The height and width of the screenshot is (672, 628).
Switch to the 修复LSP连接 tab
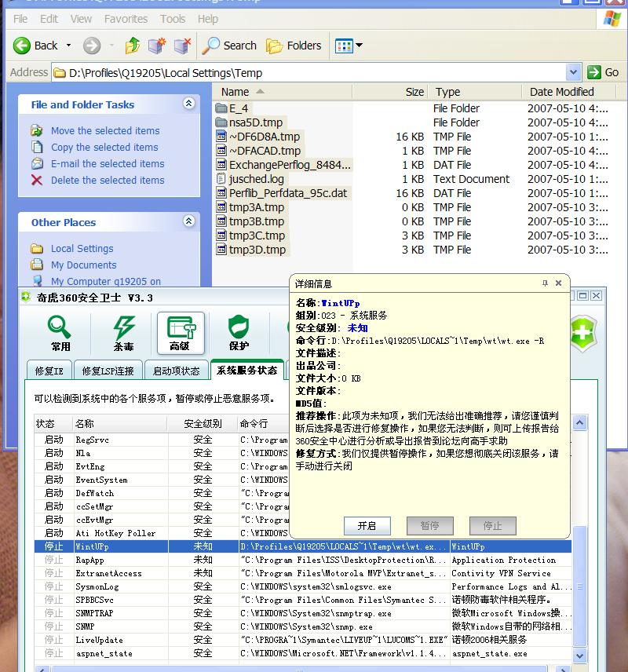point(108,371)
